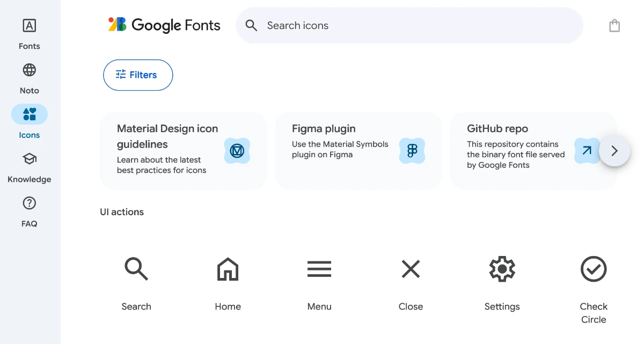Open the GitHub repo card
644x344 pixels.
(x=533, y=151)
